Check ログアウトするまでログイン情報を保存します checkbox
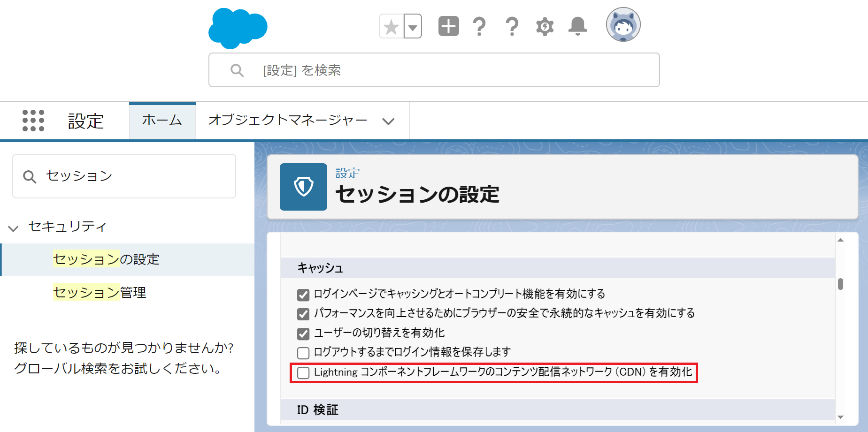The height and width of the screenshot is (432, 868). [304, 353]
